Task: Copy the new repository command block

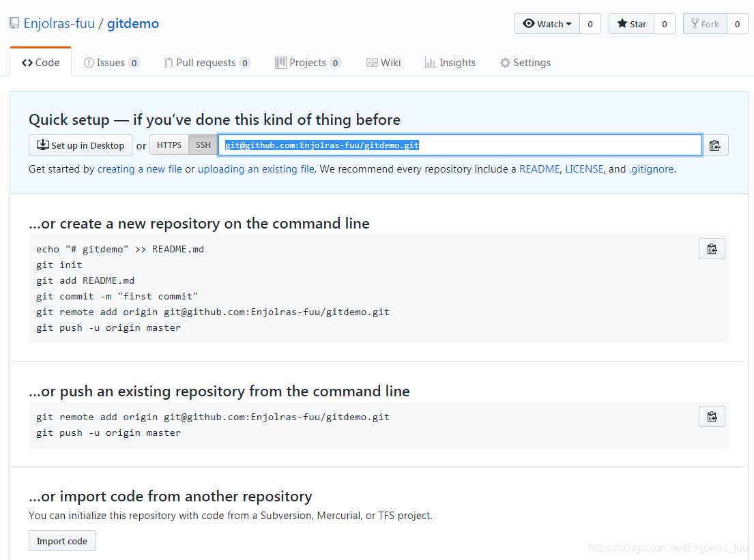Action: coord(712,249)
